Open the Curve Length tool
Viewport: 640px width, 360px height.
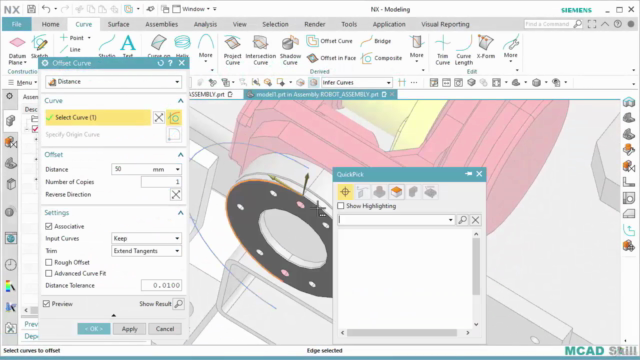464,50
